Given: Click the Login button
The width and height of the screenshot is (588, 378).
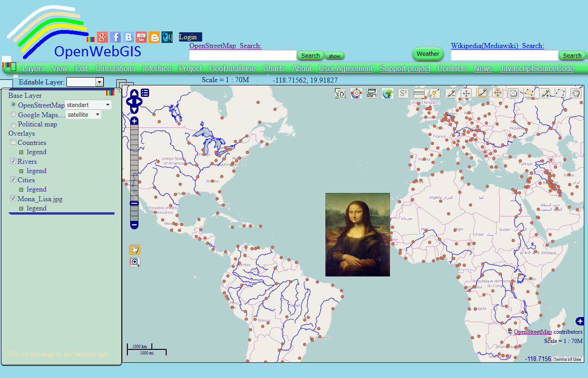Looking at the screenshot, I should (190, 37).
